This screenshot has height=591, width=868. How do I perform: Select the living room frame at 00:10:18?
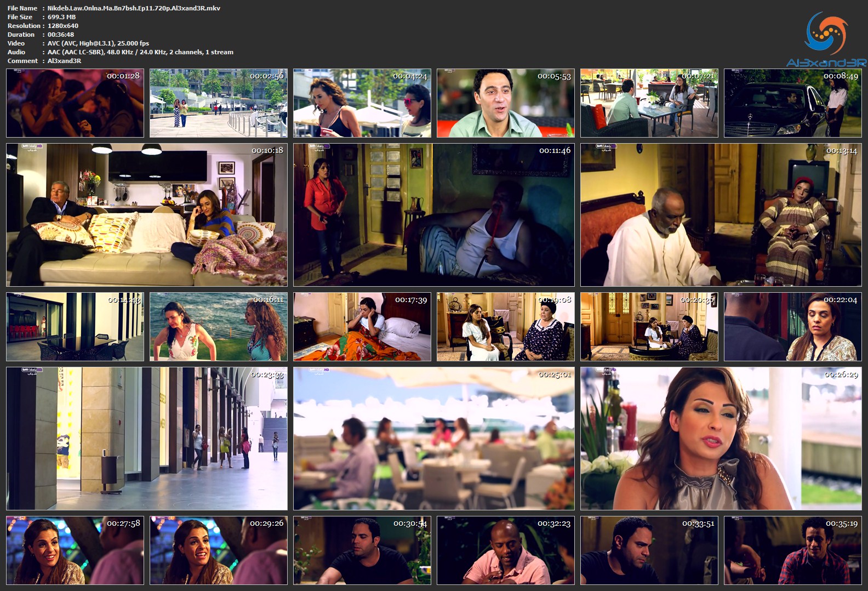pos(147,215)
